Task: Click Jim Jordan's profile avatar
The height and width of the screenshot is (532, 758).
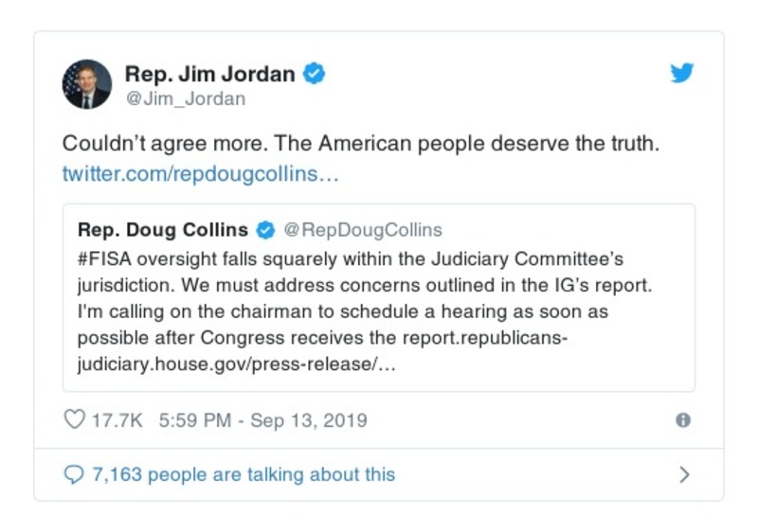Action: click(87, 84)
